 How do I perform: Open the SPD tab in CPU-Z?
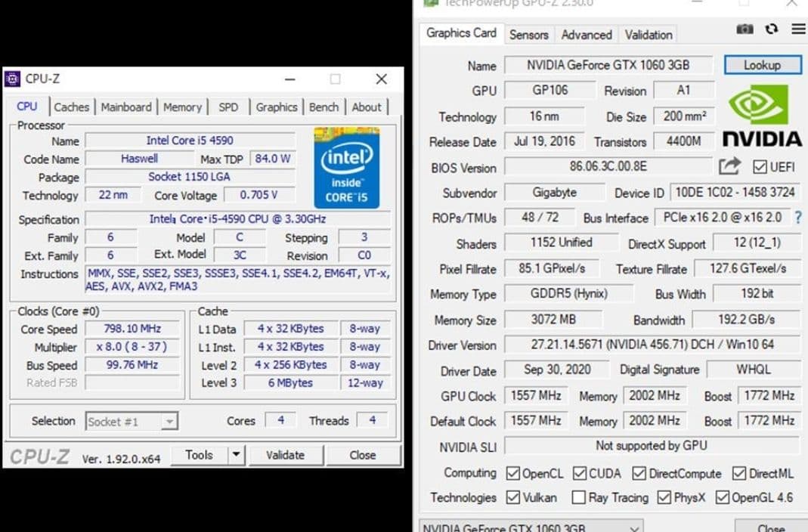tap(228, 107)
